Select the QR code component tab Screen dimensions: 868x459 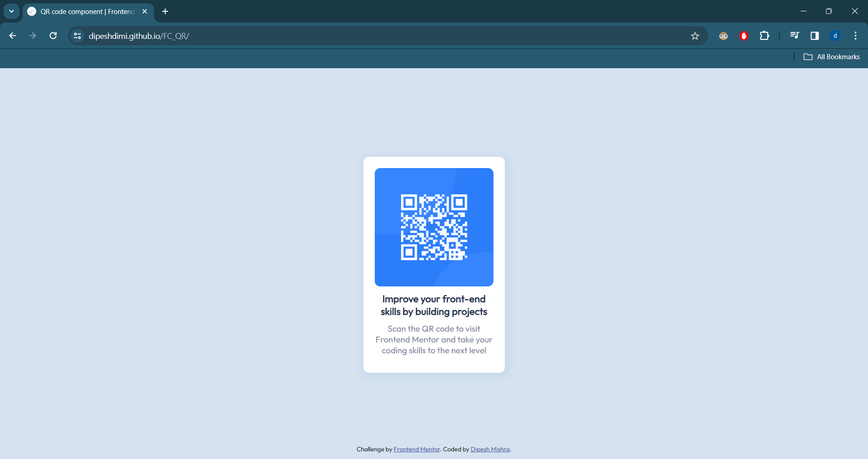[89, 12]
